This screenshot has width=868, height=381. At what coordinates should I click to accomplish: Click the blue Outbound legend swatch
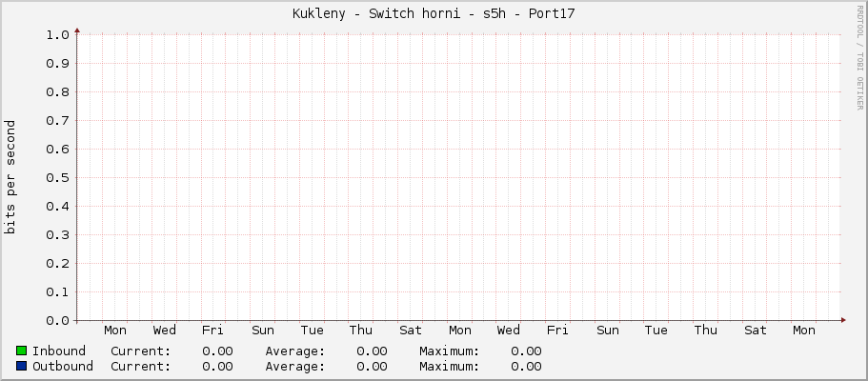click(22, 366)
